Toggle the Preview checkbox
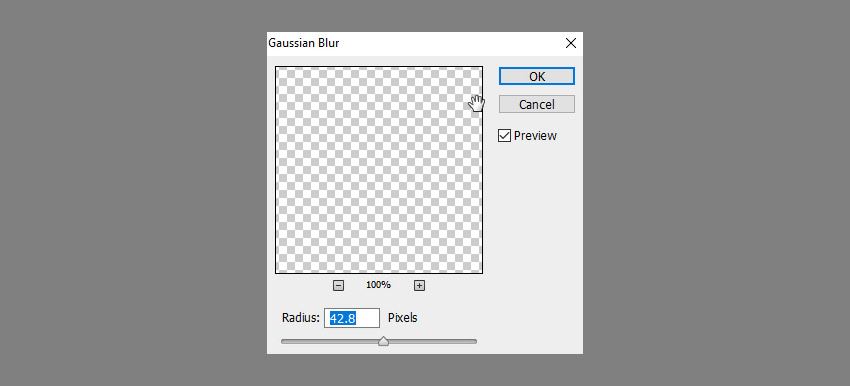Screen dimensions: 850x386 pyautogui.click(x=504, y=136)
